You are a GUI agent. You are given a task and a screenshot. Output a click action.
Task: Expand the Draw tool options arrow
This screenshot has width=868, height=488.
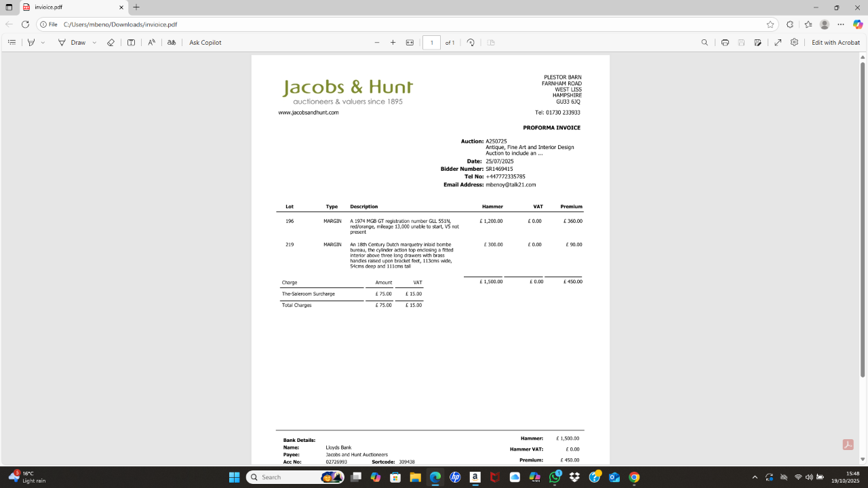(94, 42)
